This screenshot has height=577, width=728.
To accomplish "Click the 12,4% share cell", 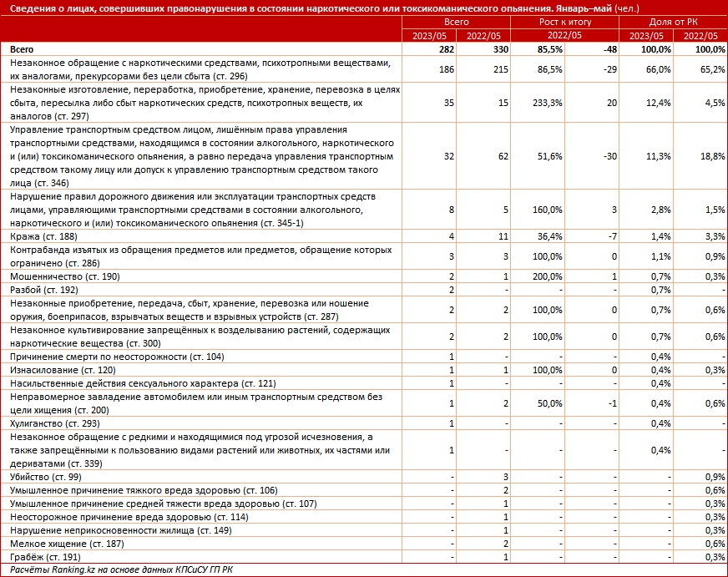I will pos(659,103).
